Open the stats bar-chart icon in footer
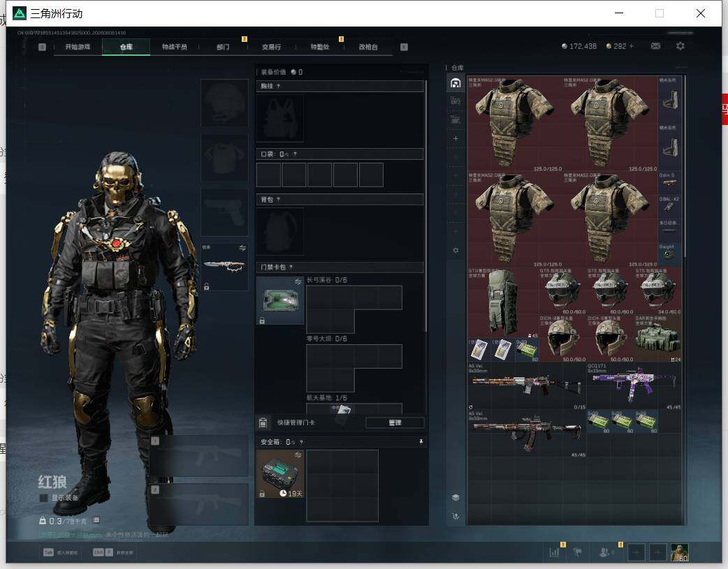This screenshot has width=728, height=569. (554, 552)
